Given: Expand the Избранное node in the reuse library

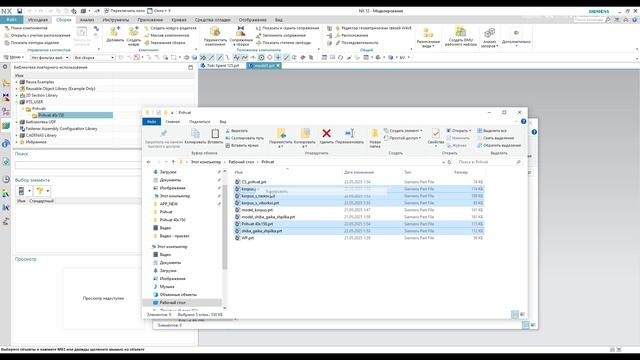Looking at the screenshot, I should pyautogui.click(x=17, y=142).
